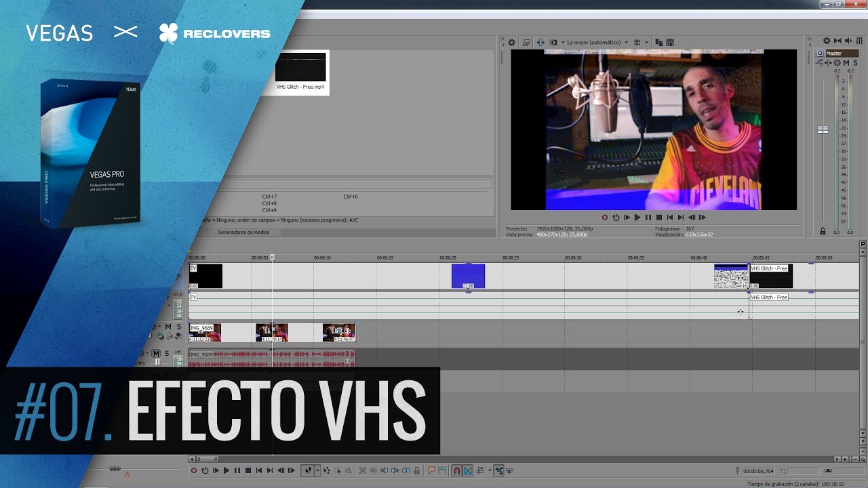Image resolution: width=868 pixels, height=488 pixels.
Task: Open the preview overlays dropdown arrow
Action: pyautogui.click(x=646, y=42)
